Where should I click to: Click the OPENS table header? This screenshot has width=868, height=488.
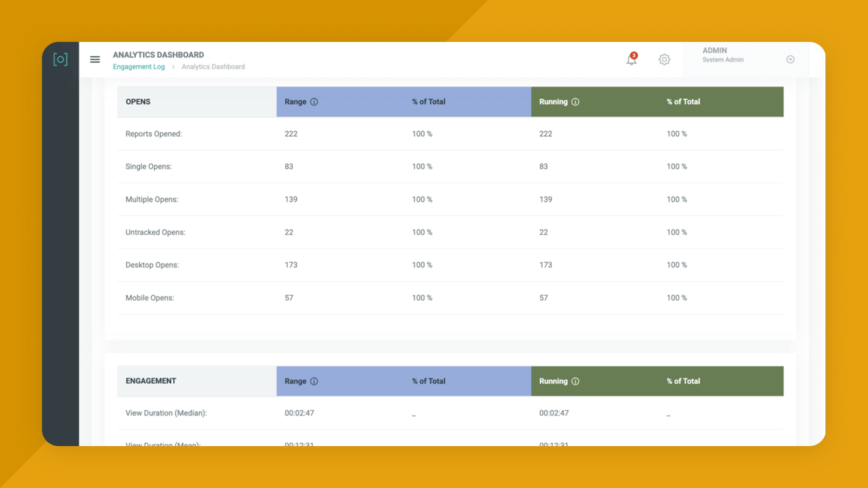(138, 102)
